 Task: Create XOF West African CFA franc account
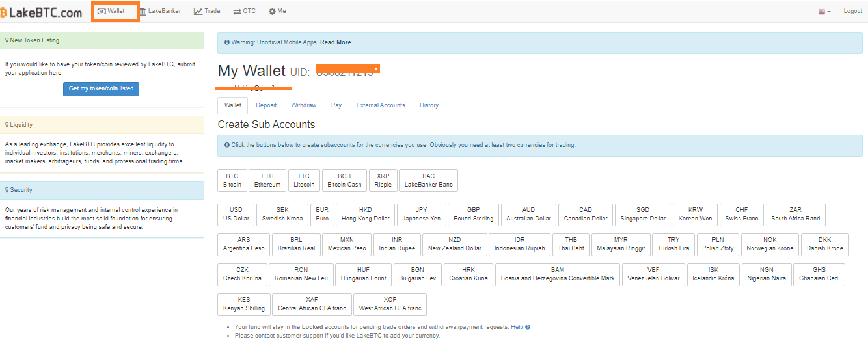(390, 304)
